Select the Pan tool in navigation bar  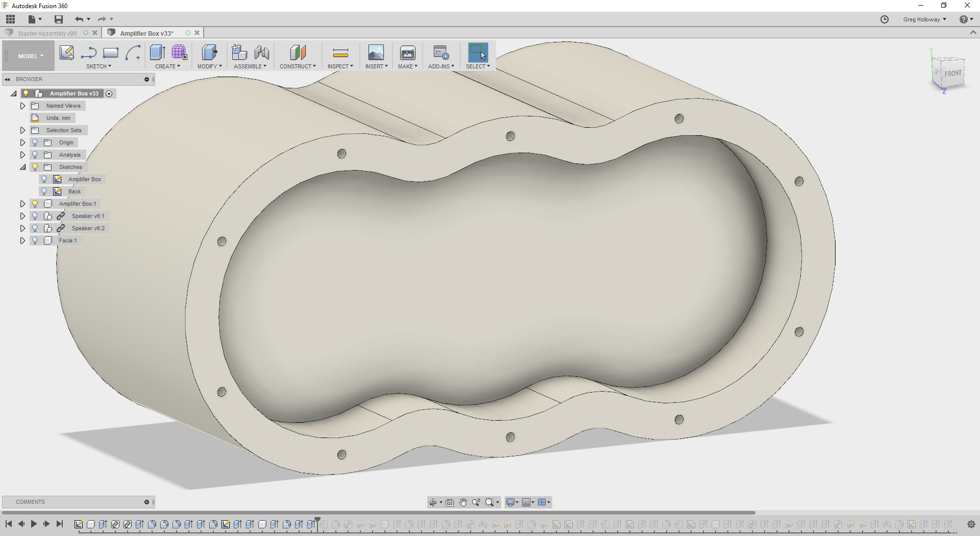pyautogui.click(x=463, y=502)
